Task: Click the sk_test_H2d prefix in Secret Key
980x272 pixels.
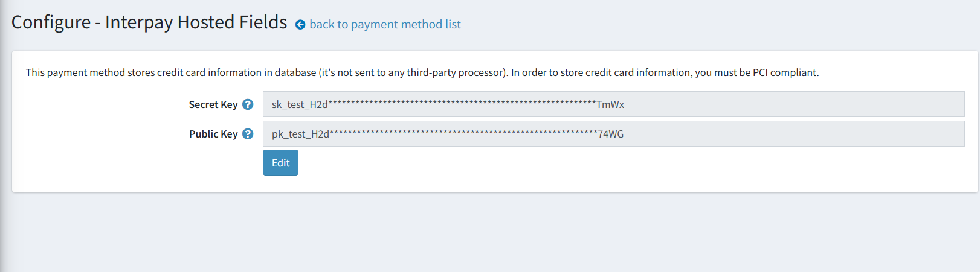Action: click(x=300, y=104)
